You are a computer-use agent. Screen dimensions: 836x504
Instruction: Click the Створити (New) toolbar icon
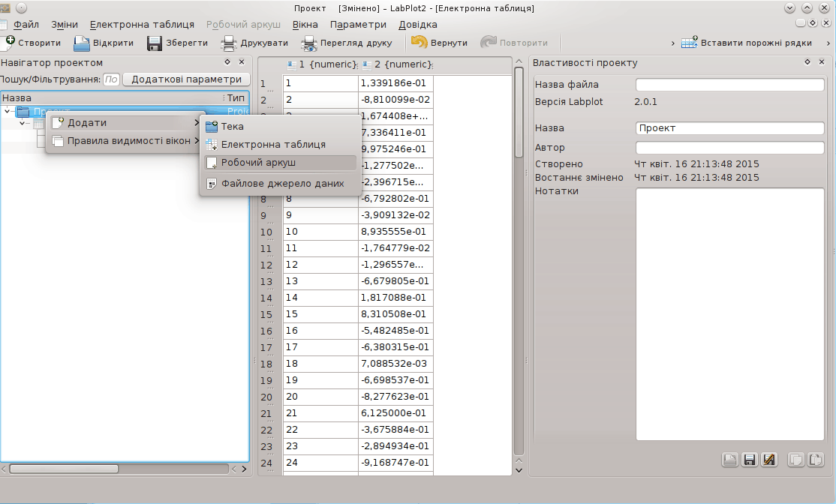pyautogui.click(x=9, y=43)
